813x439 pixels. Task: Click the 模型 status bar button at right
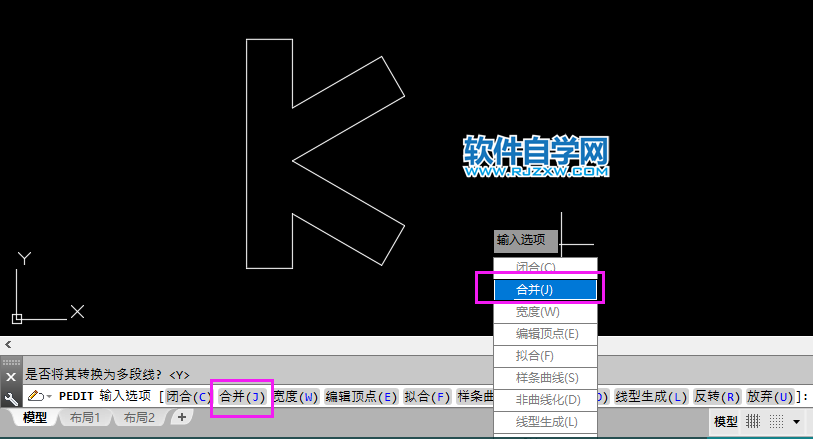click(x=726, y=422)
